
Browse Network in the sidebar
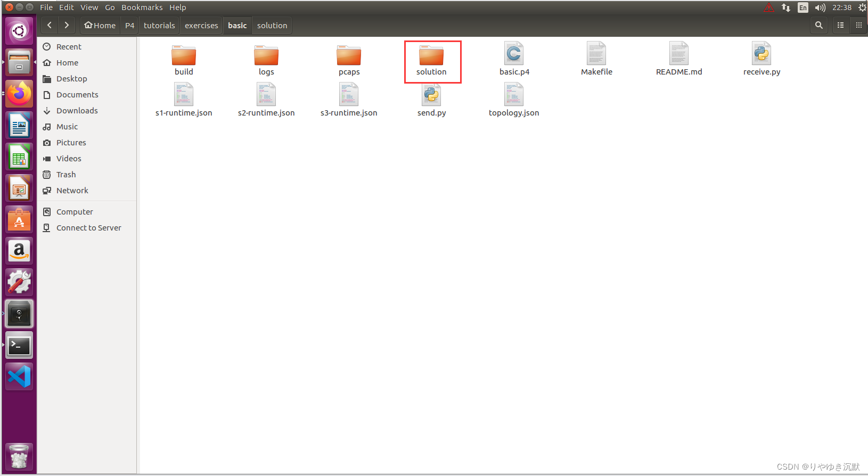[x=86, y=191]
